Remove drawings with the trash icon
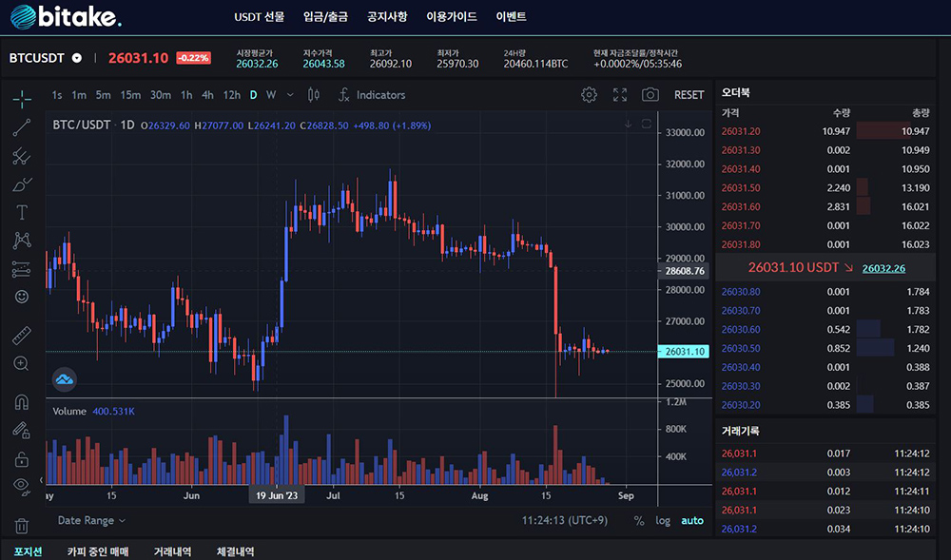 pyautogui.click(x=21, y=526)
